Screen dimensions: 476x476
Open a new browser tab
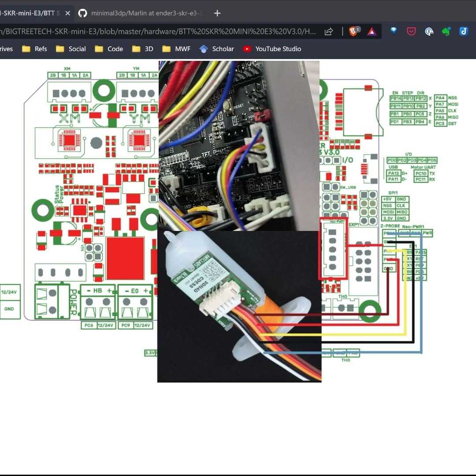click(x=217, y=13)
